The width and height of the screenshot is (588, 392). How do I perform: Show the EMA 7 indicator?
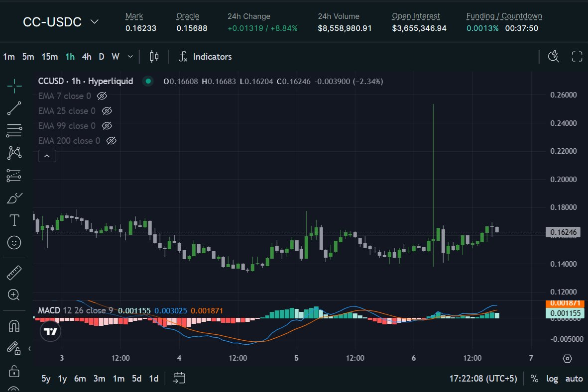coord(102,96)
